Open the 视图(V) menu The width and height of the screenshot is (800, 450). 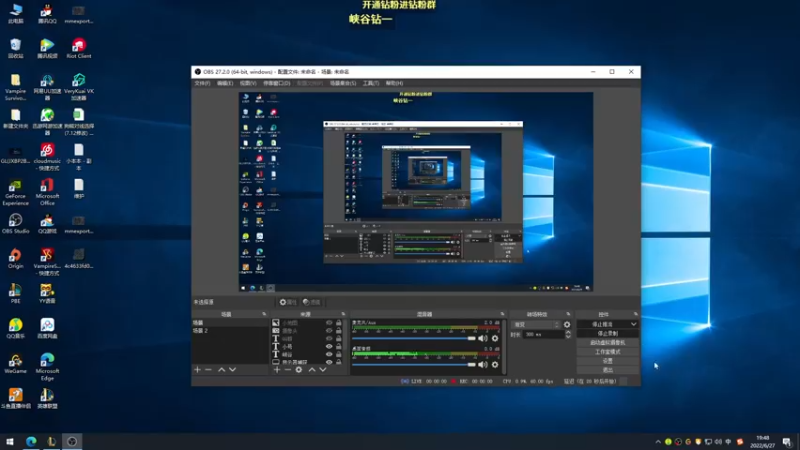248,83
